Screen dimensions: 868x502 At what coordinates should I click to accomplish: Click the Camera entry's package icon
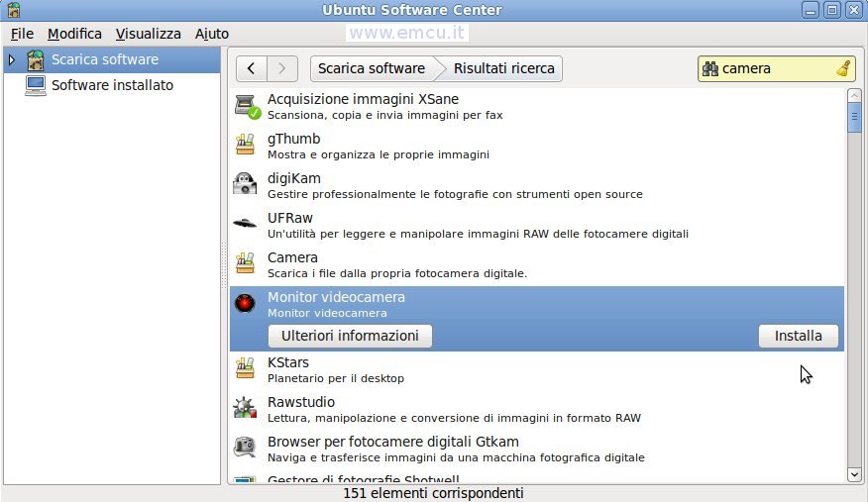coord(245,263)
